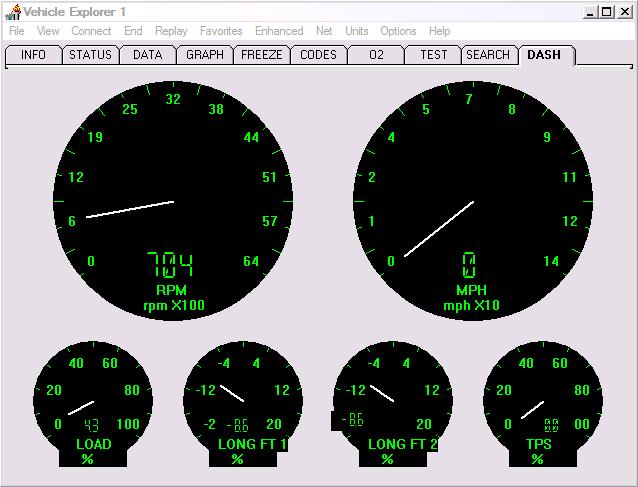Open the File menu
638x487 pixels.
pyautogui.click(x=16, y=31)
